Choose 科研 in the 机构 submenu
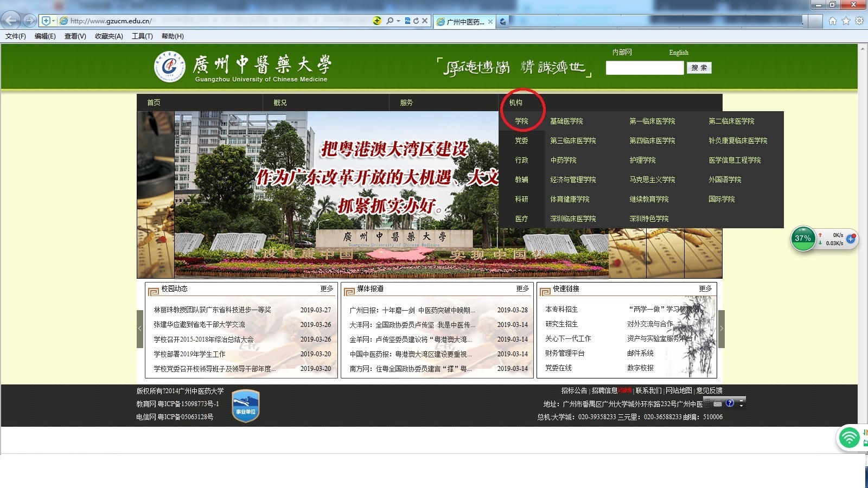The height and width of the screenshot is (488, 868). click(521, 199)
